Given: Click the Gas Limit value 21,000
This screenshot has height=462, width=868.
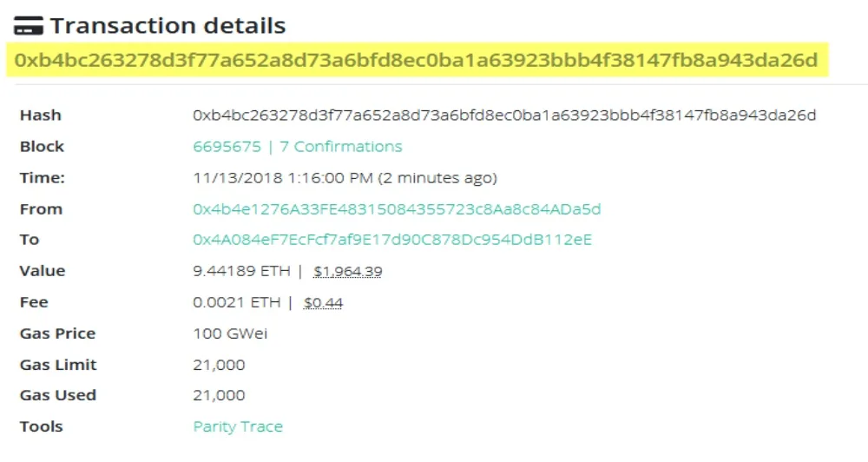Looking at the screenshot, I should point(219,365).
